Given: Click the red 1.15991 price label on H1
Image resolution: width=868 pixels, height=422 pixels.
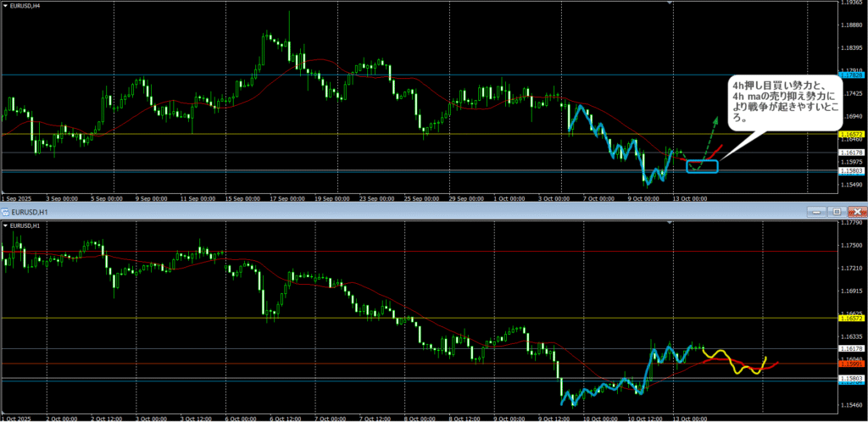Looking at the screenshot, I should (850, 364).
